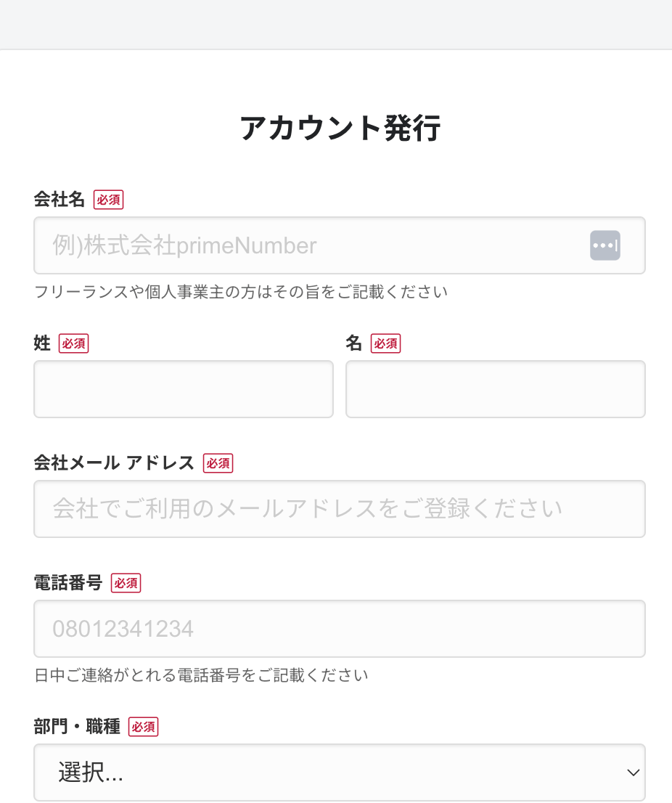672x803 pixels.
Task: Open the 部門・職種 選択... dropdown
Action: tap(340, 773)
